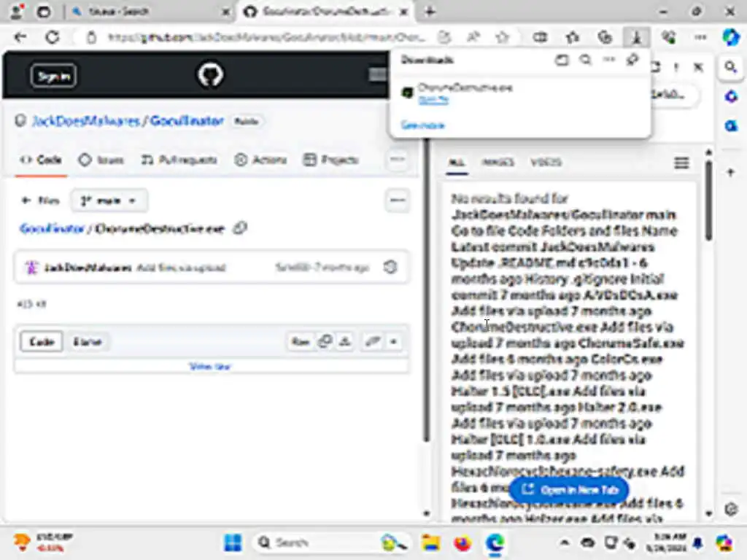Expand additional repository navigation items
The height and width of the screenshot is (560, 747).
[x=398, y=160]
